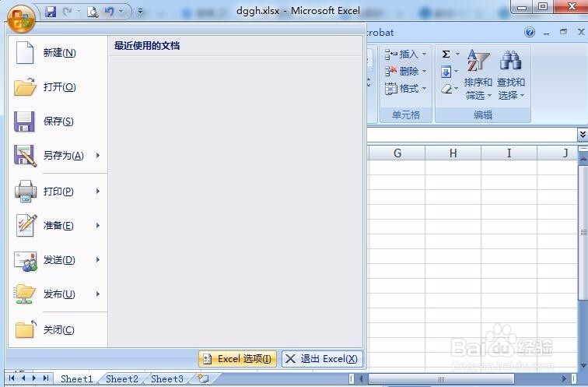Customize Quick Access Toolbar dropdown
This screenshot has width=588, height=387.
(140, 12)
